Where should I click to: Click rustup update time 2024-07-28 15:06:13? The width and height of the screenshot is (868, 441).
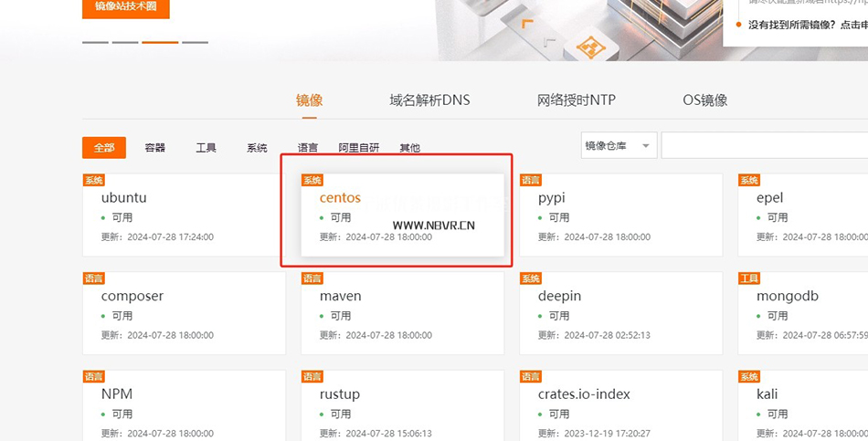coord(388,434)
